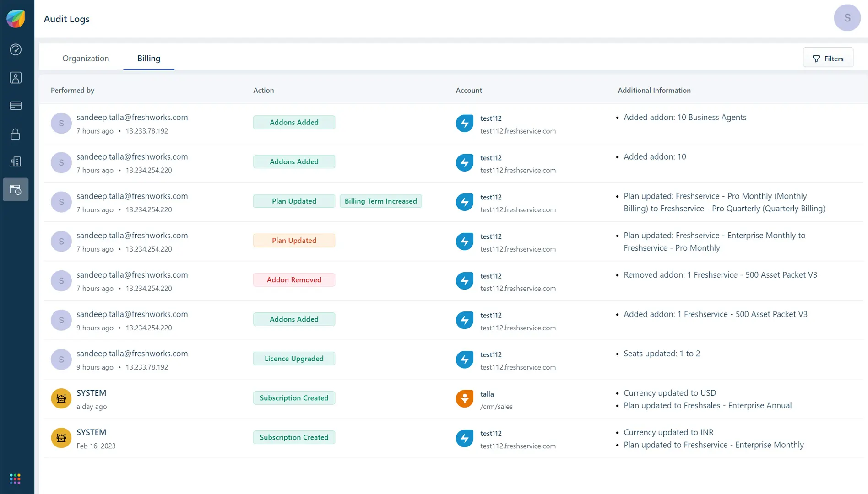Click the Action column header

pyautogui.click(x=263, y=90)
